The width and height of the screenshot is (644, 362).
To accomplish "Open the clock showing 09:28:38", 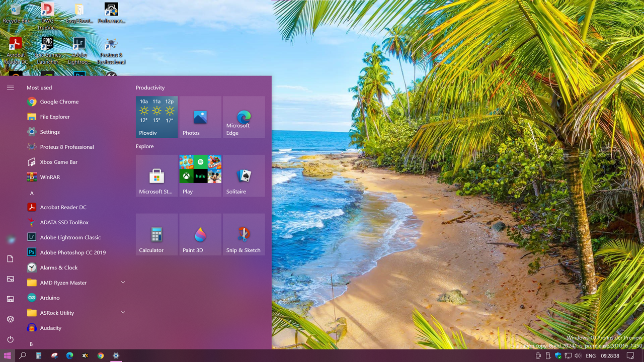I will (x=610, y=355).
